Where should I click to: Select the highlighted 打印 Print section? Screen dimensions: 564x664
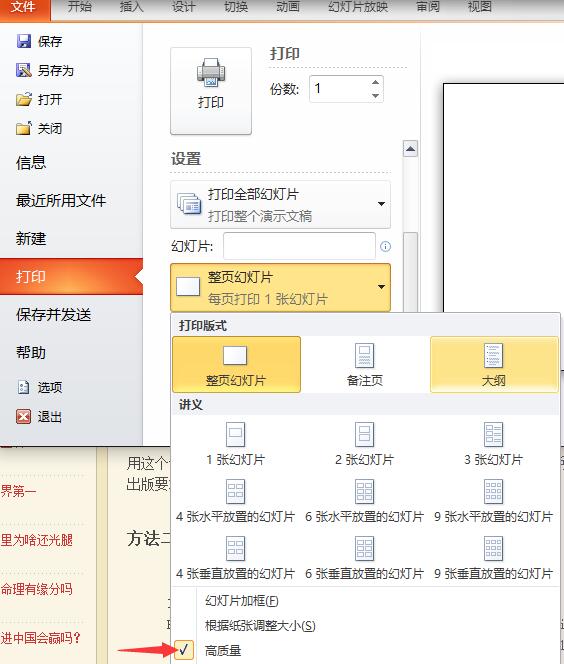pos(71,277)
